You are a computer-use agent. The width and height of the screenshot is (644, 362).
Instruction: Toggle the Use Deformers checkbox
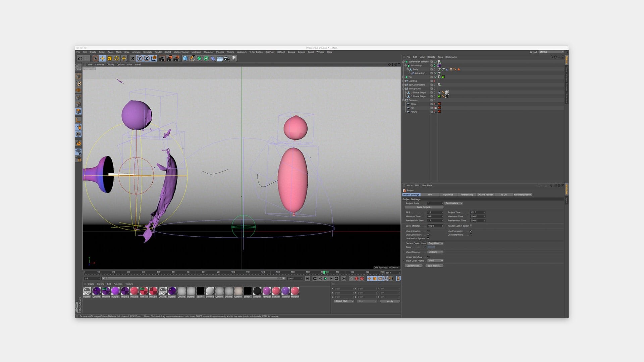click(x=471, y=235)
